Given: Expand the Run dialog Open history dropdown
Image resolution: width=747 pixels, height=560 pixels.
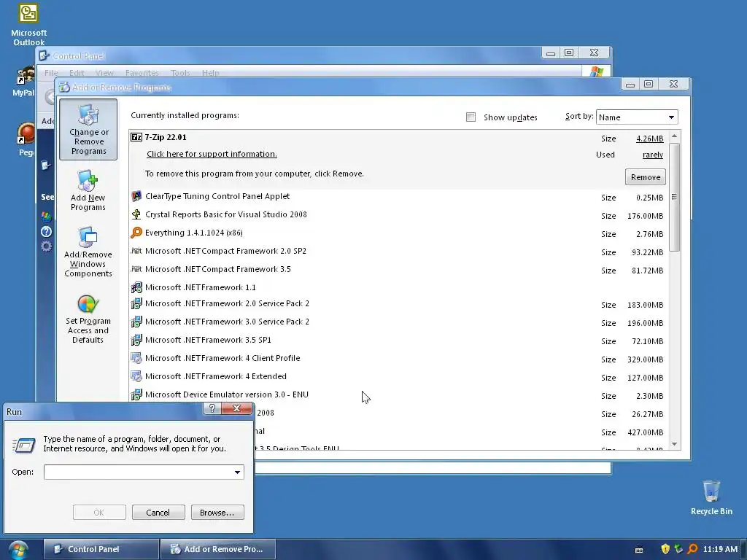Looking at the screenshot, I should click(x=237, y=472).
